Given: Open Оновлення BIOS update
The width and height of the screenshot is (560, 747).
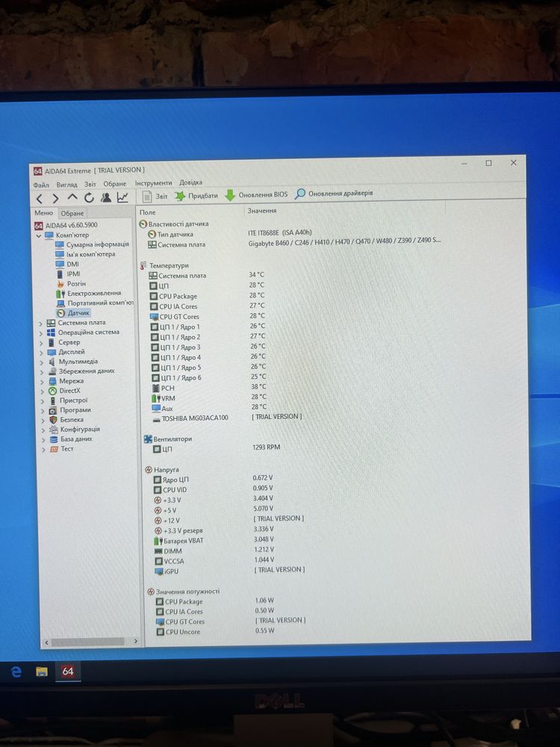Looking at the screenshot, I should tap(256, 195).
